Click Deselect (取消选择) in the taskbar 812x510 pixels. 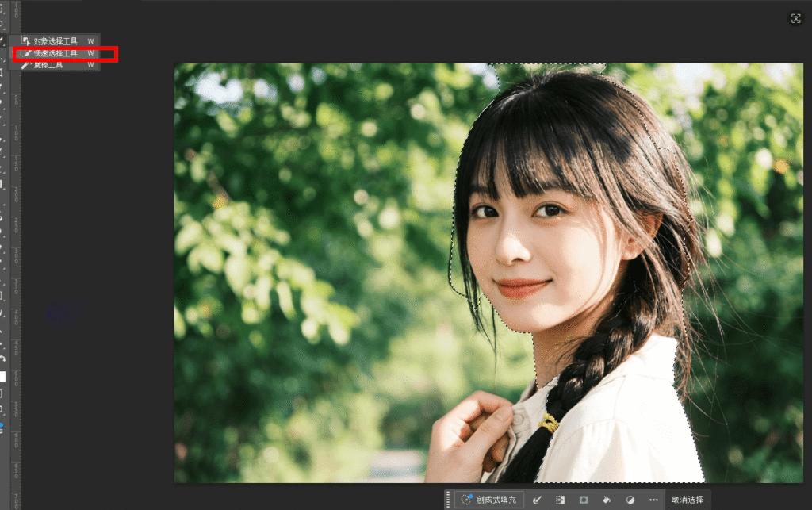[686, 500]
